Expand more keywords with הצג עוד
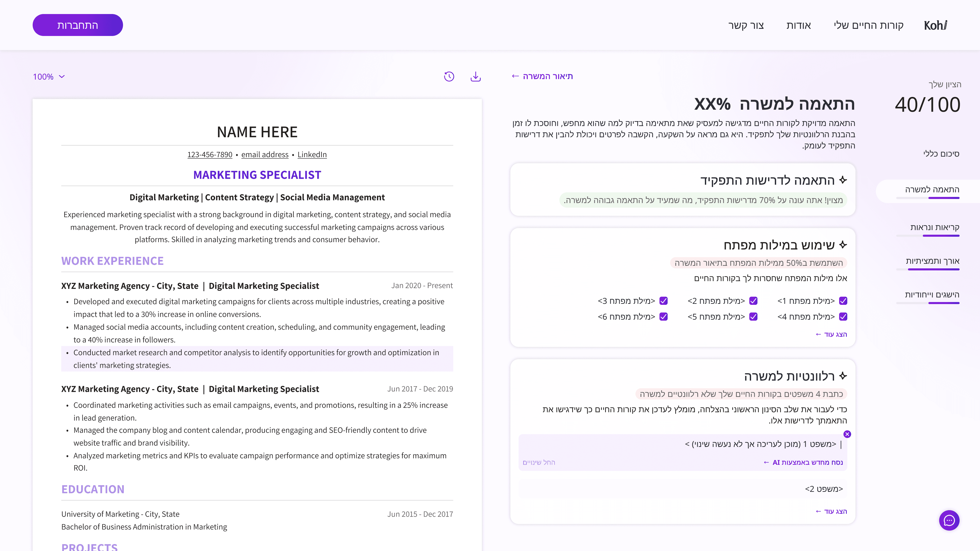Viewport: 980px width, 551px height. click(x=831, y=334)
